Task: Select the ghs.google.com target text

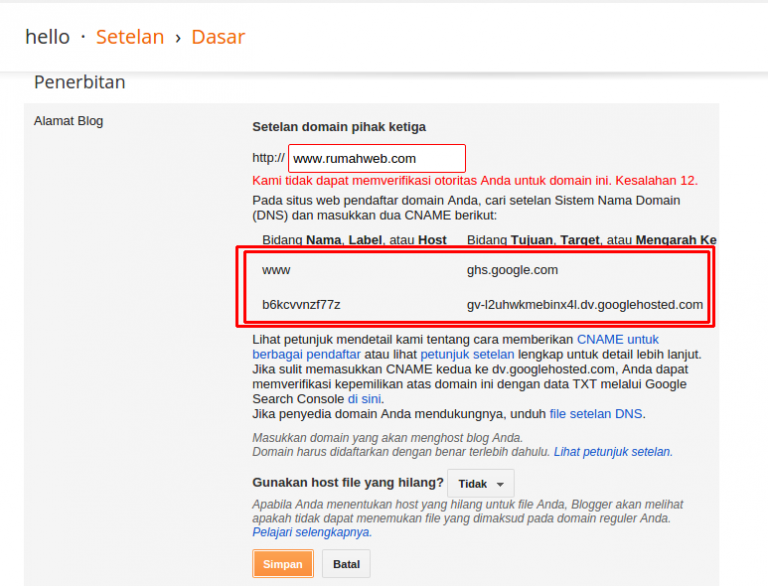Action: click(512, 270)
